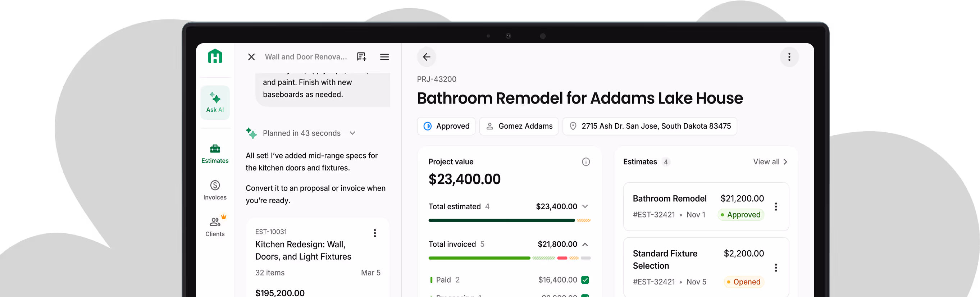
Task: Open Kitchen Redesign estimate card title
Action: pos(303,250)
